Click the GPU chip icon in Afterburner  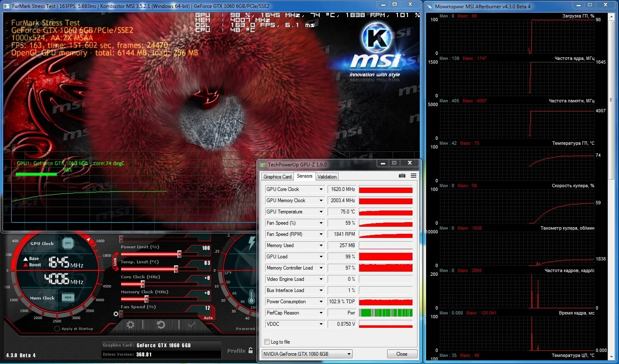tap(68, 243)
